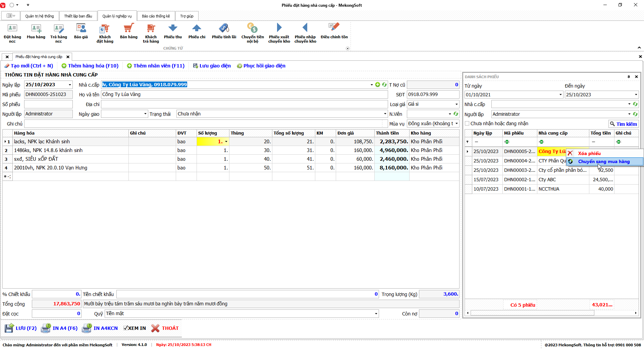Pin the Danh sách phiếu panel
Viewport: 644px width, 349px height.
pyautogui.click(x=629, y=77)
